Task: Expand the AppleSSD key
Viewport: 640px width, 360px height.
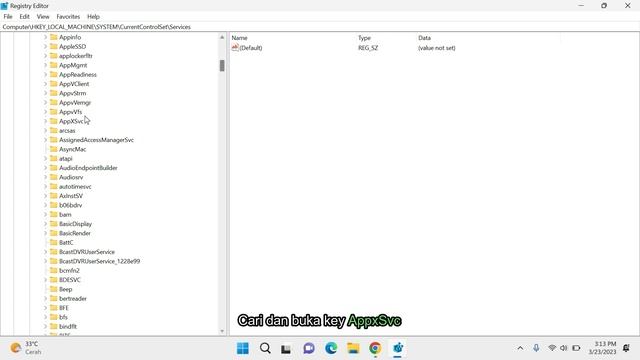Action: [45, 47]
